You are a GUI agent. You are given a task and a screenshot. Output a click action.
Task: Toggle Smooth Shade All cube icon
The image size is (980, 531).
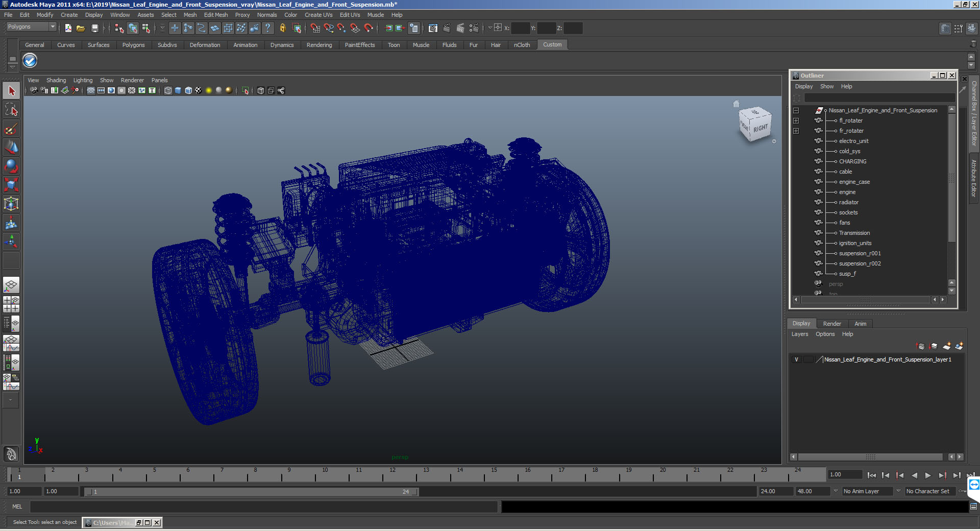[x=178, y=90]
